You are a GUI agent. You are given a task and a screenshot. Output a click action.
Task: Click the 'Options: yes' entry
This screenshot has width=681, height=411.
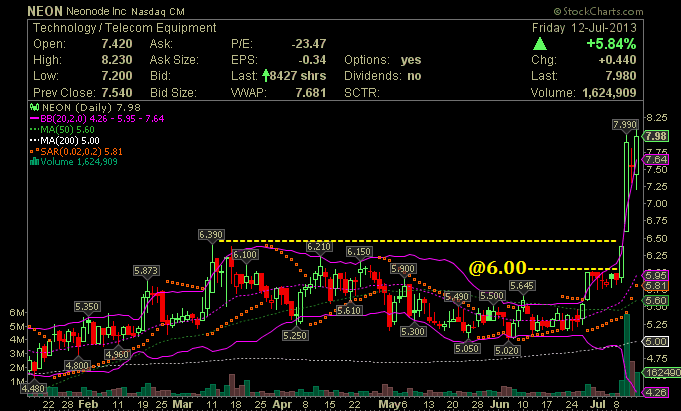(383, 60)
